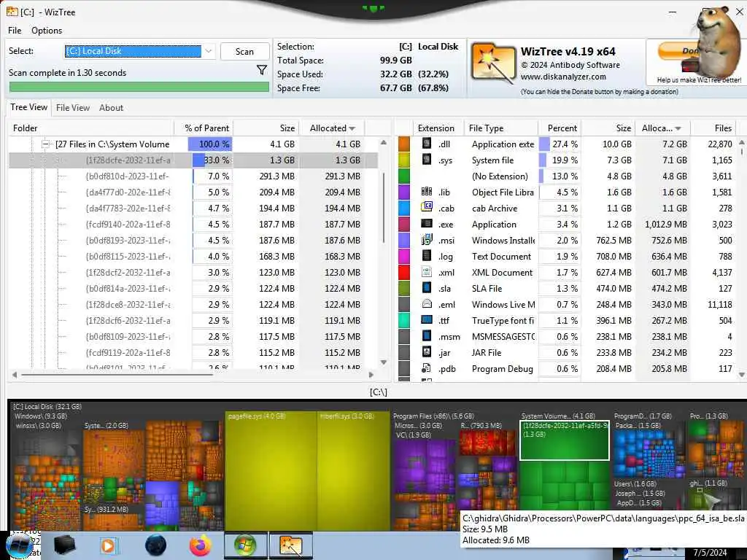Viewport: 747px width, 560px height.
Task: Click the .msi installer icon
Action: click(426, 240)
